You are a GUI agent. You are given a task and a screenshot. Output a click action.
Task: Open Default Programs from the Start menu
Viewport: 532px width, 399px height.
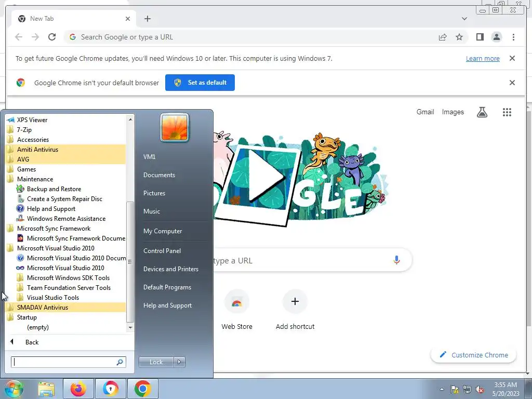(167, 287)
